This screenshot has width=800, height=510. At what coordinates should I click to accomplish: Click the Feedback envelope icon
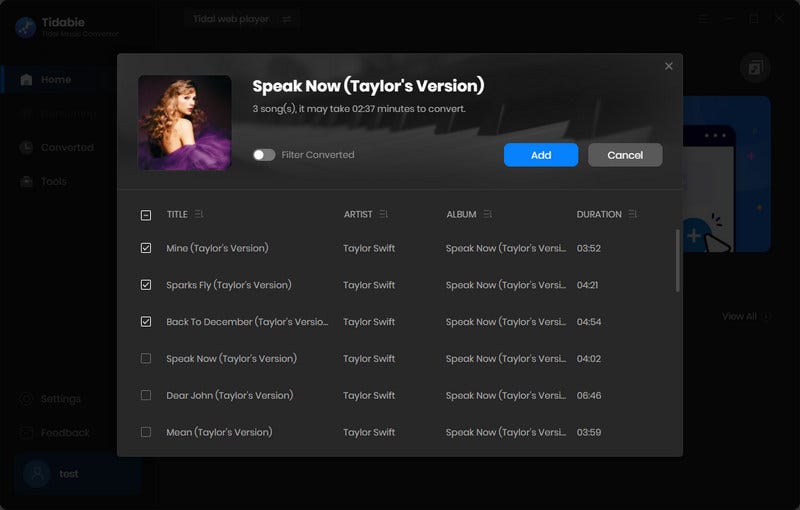[x=26, y=433]
